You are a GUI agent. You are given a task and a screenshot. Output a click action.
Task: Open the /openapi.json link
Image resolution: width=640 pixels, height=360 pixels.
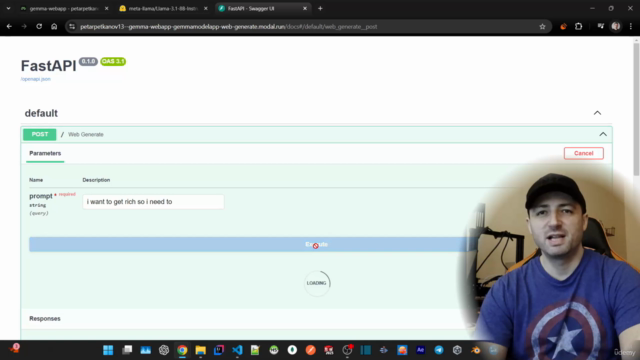(36, 79)
